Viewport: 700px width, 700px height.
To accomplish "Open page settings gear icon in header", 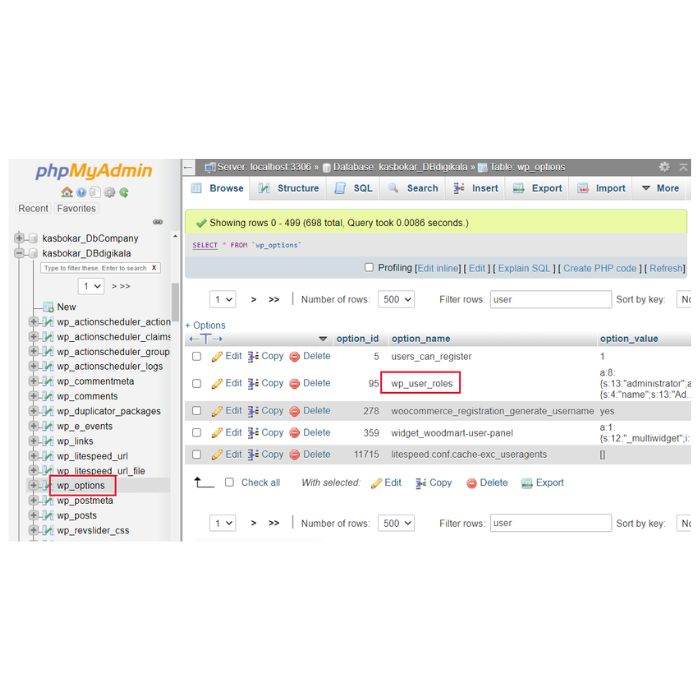I will point(664,167).
